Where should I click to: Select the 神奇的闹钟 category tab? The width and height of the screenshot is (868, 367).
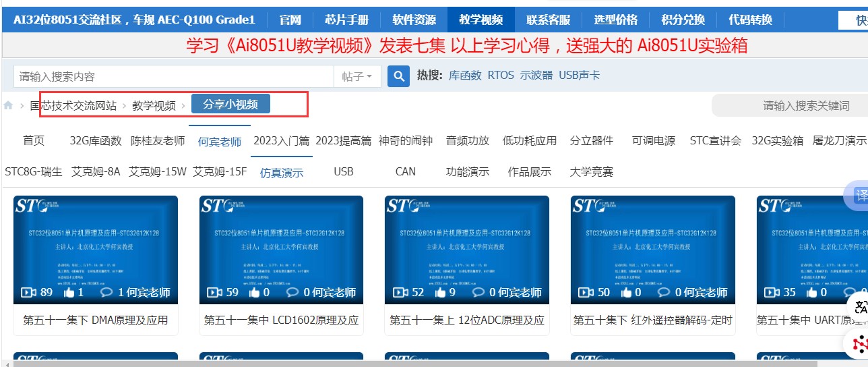click(x=406, y=140)
